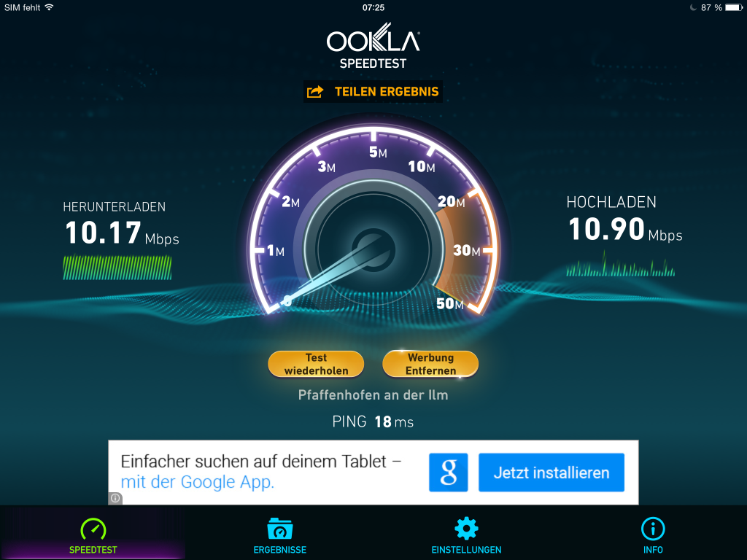The height and width of the screenshot is (560, 747).
Task: Tap the green download speed graph
Action: tap(117, 267)
